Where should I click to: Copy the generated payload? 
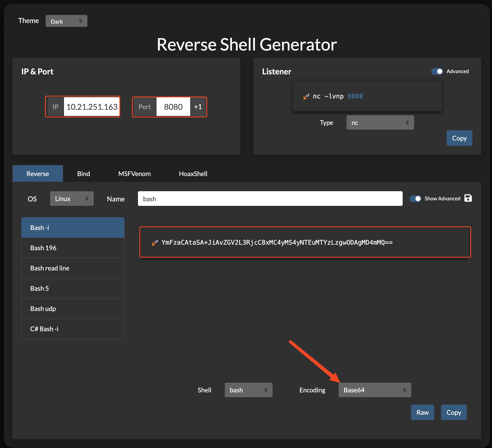click(453, 412)
